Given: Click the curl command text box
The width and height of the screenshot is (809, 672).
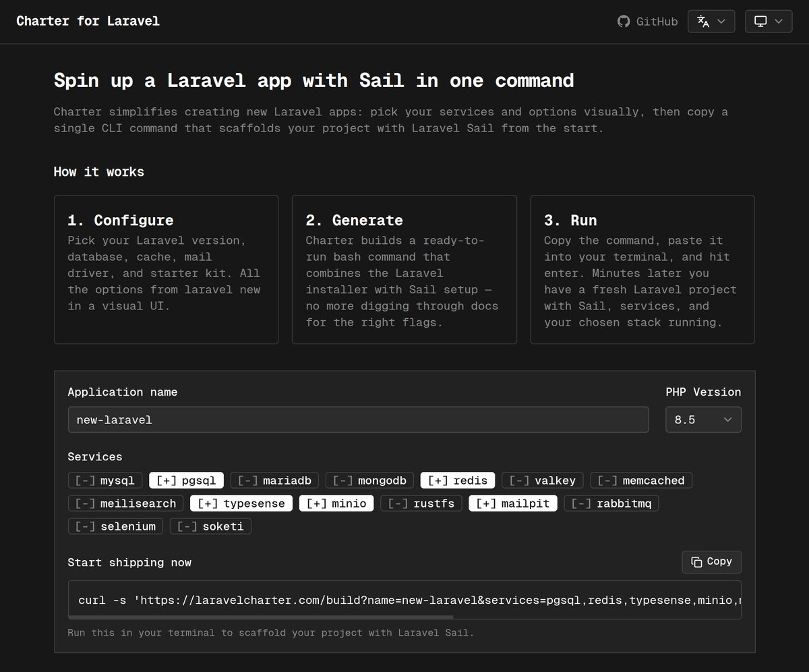Looking at the screenshot, I should [404, 599].
